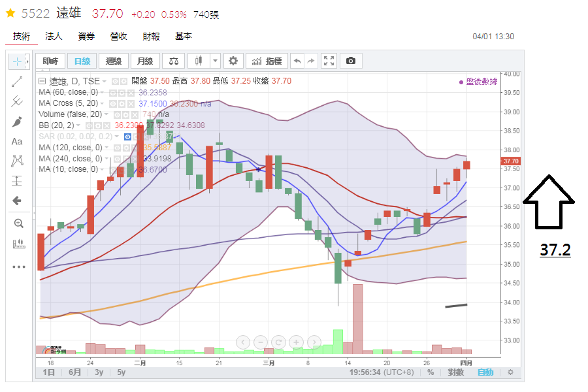Switch to the 財報 tab
Screen dimensions: 588x392
151,37
